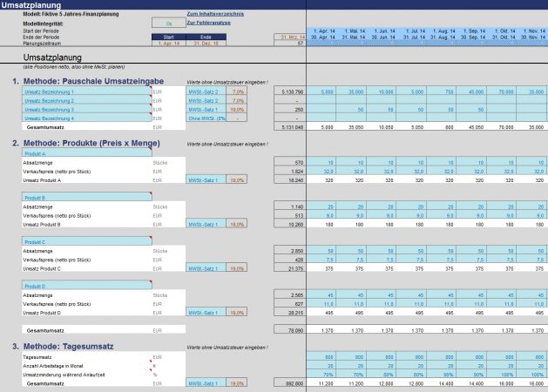Follow the Zur Fehleranalyse link
The image size is (548, 392).
206,23
